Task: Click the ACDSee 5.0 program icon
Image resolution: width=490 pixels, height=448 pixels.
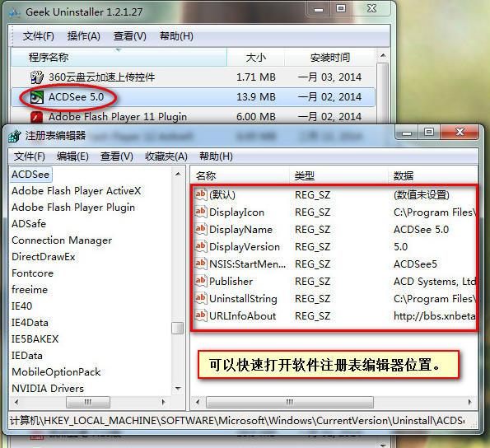Action: point(36,97)
